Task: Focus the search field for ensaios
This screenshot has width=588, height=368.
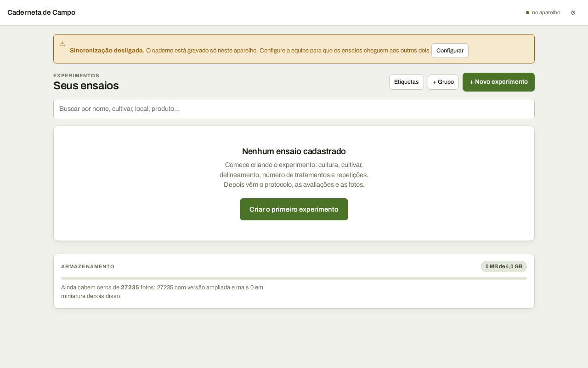Action: coord(294,109)
